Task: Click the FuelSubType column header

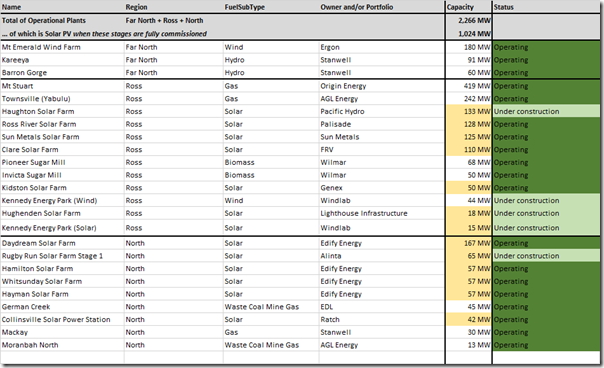Action: (x=271, y=7)
